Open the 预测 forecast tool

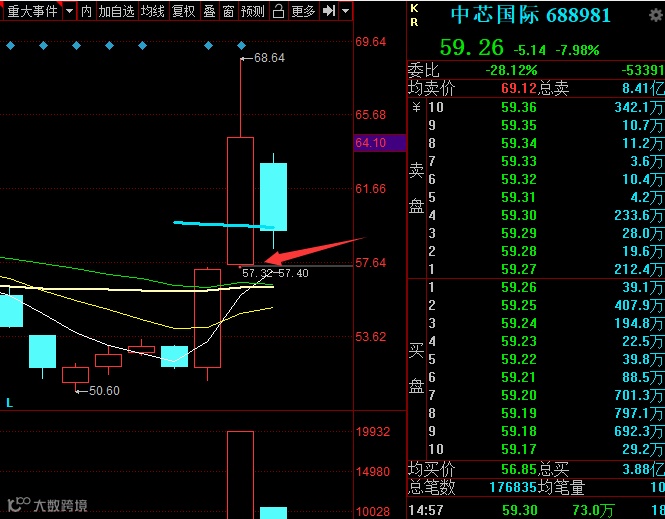click(253, 11)
